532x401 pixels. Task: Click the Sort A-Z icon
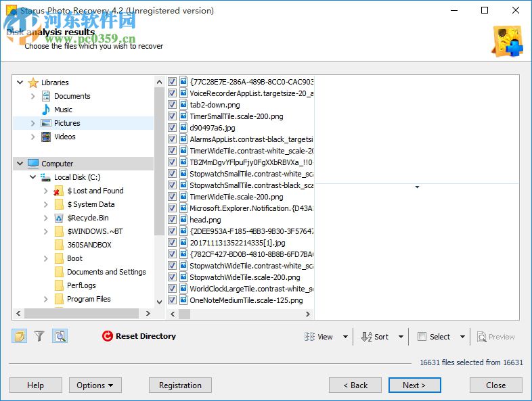tap(366, 337)
